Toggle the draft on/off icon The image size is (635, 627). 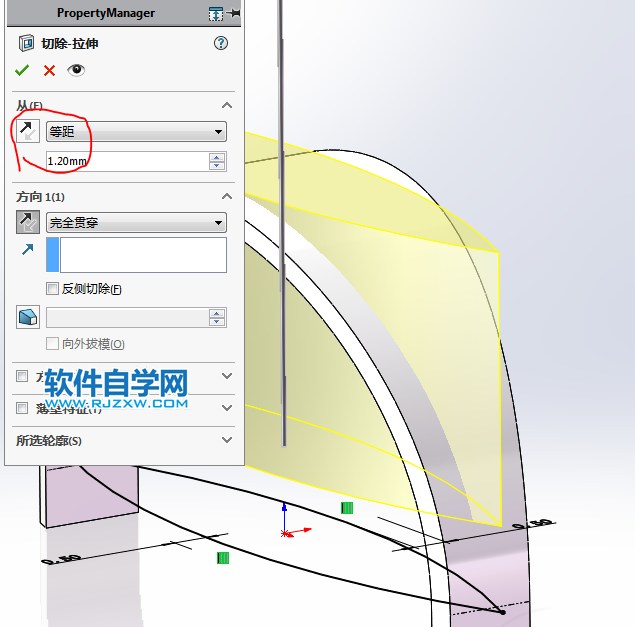point(28,317)
